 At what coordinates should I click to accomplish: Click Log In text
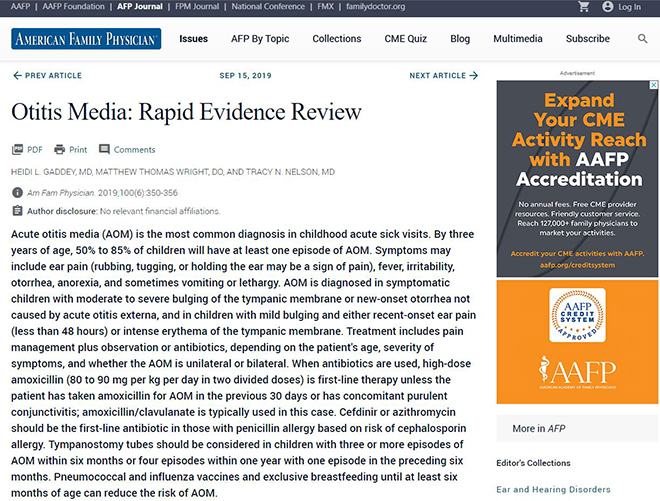click(x=630, y=7)
